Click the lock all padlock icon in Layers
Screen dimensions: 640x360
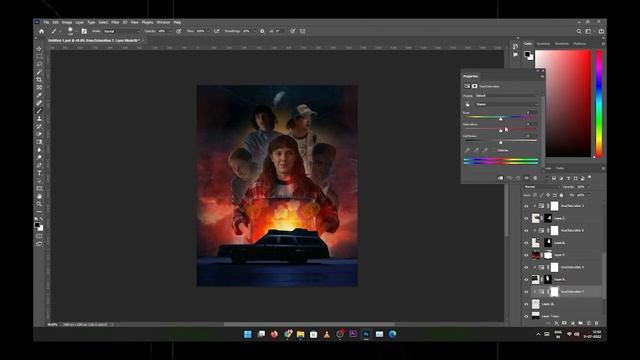coord(561,195)
